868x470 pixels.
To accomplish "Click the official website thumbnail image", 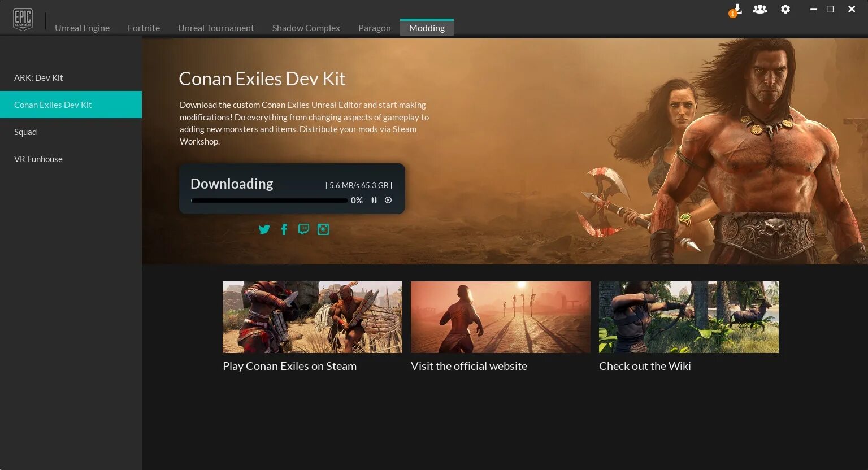I will click(x=501, y=317).
